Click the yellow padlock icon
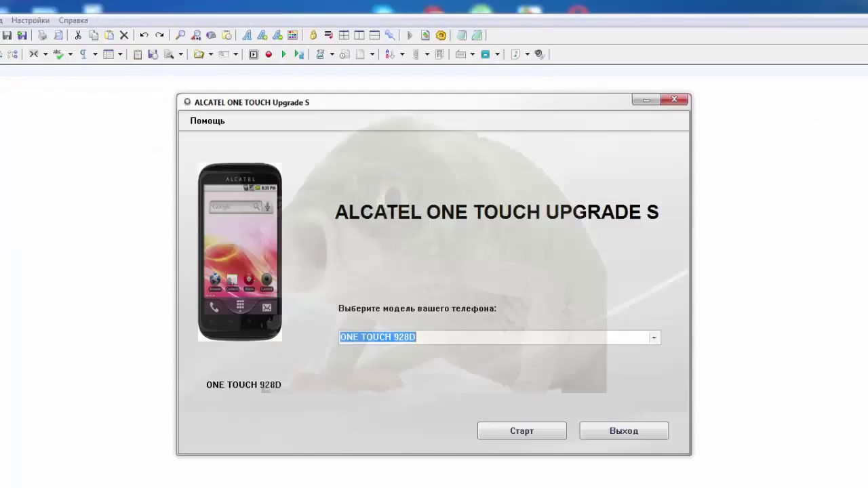868x488 pixels. coord(313,35)
